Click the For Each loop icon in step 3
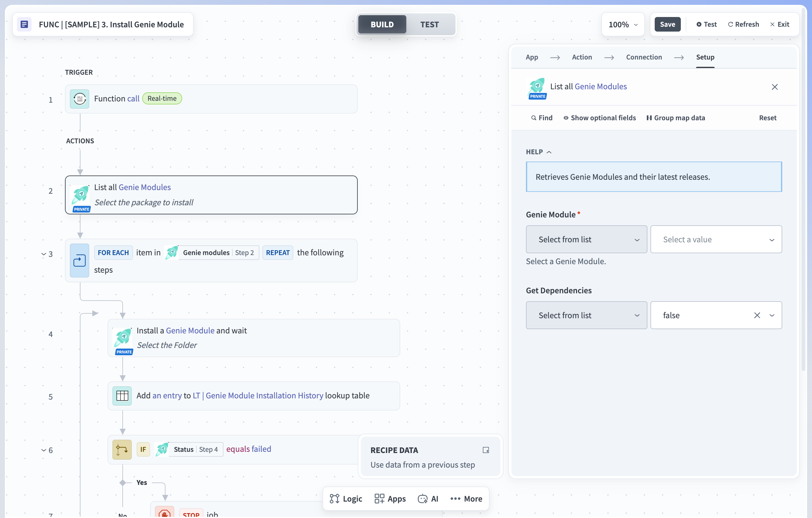Viewport: 812px width, 518px height. coord(80,260)
